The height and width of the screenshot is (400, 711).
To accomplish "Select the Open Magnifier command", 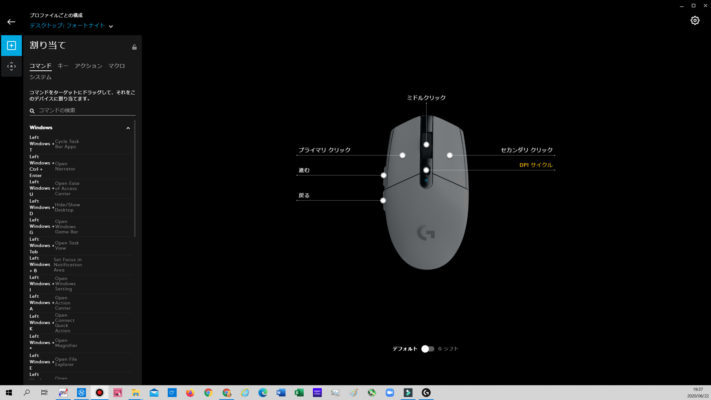I will tap(80, 342).
